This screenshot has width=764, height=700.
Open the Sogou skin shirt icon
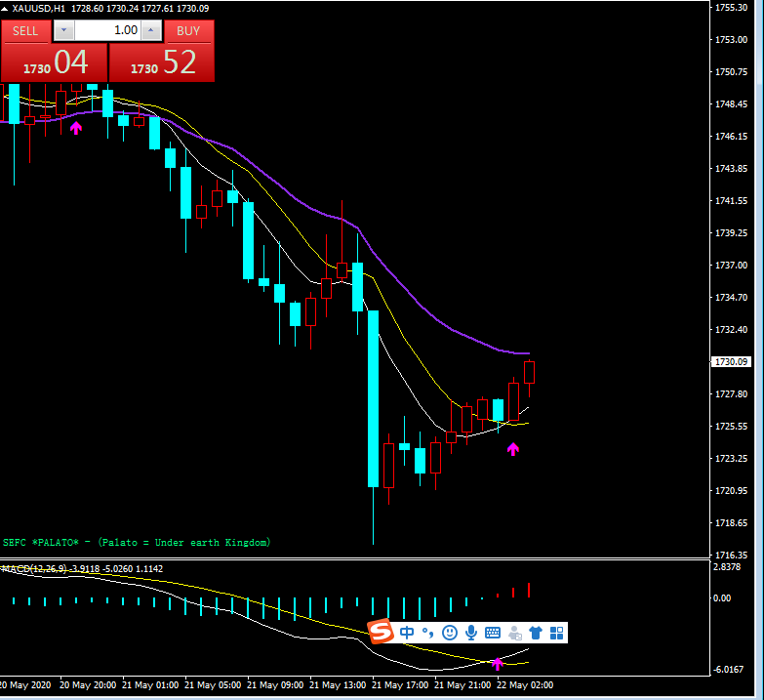pos(536,633)
